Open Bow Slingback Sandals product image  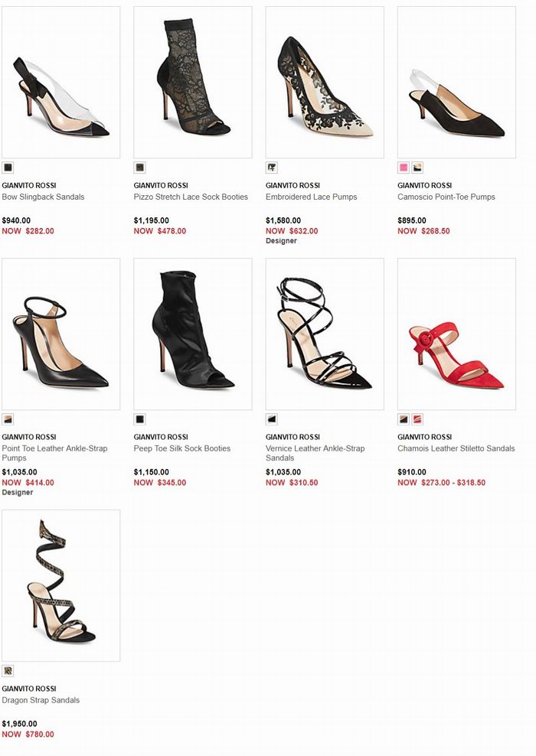60,83
